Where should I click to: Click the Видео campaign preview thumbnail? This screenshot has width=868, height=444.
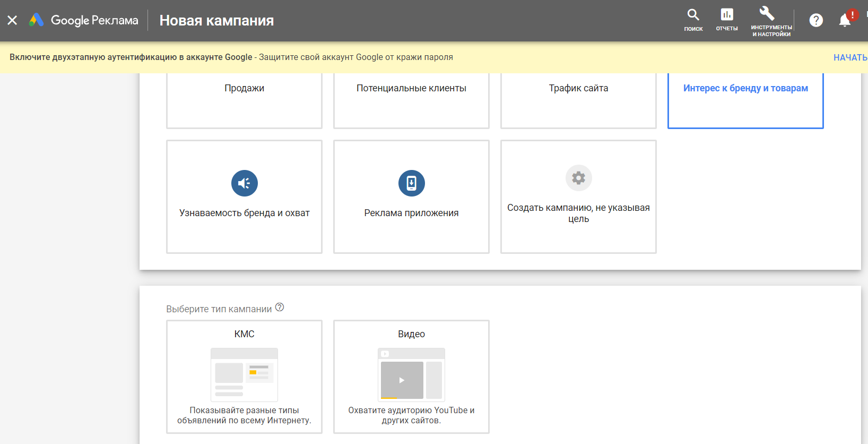coord(411,374)
